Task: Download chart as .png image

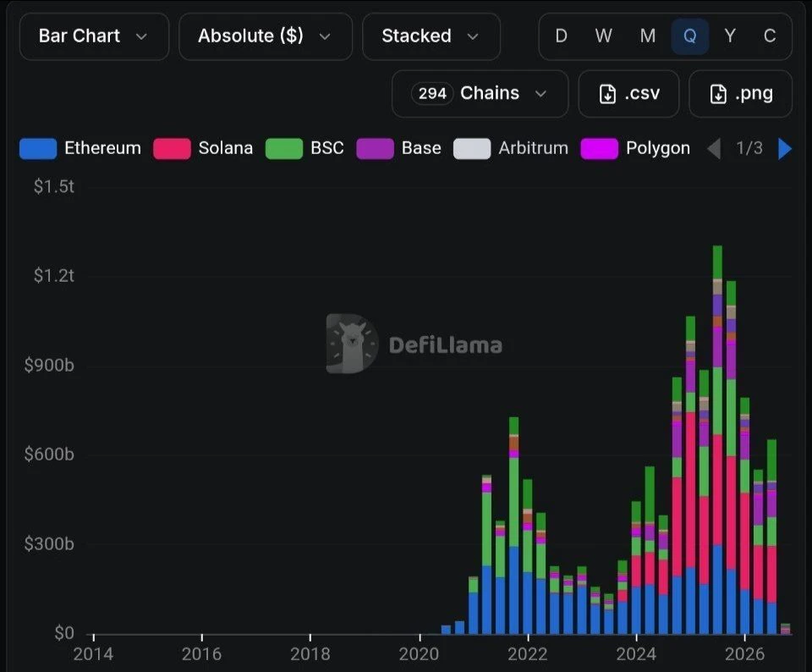Action: [741, 94]
